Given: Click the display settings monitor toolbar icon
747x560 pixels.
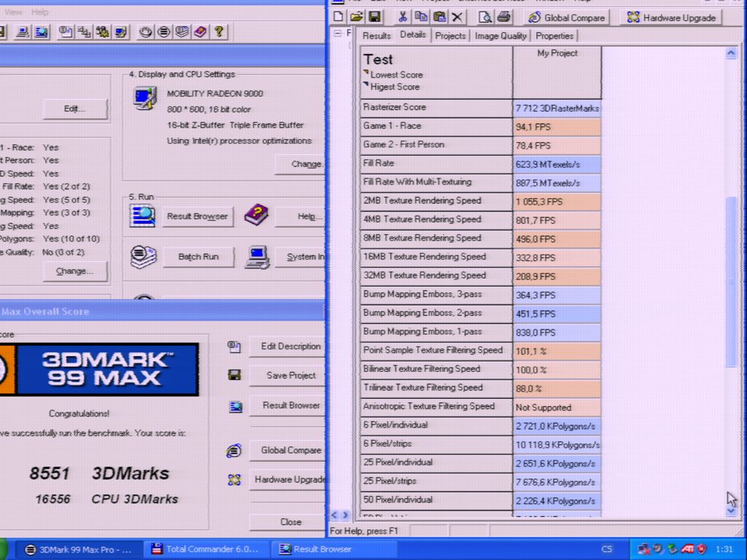Looking at the screenshot, I should coord(120,32).
